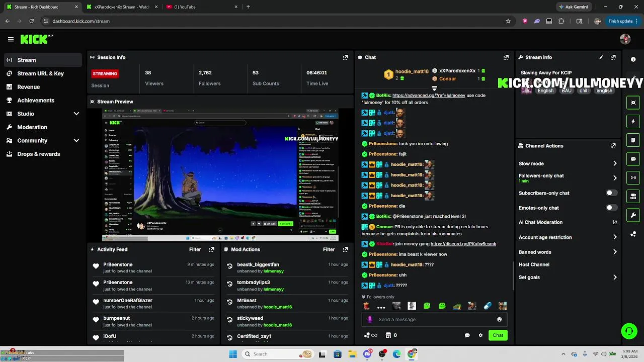Toggle the broadcast signal widget in right rail
This screenshot has height=362, width=644.
[633, 177]
